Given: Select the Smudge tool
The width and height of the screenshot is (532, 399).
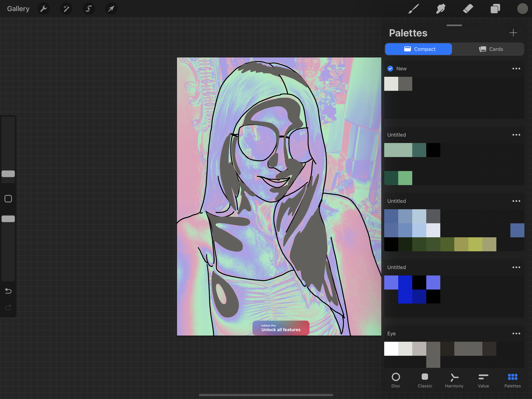Looking at the screenshot, I should (441, 9).
